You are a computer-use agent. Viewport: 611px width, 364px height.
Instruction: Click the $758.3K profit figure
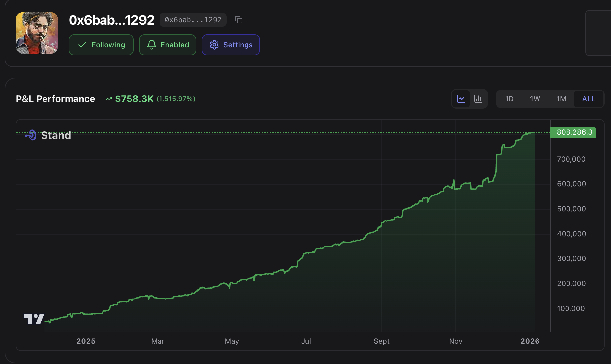(134, 99)
